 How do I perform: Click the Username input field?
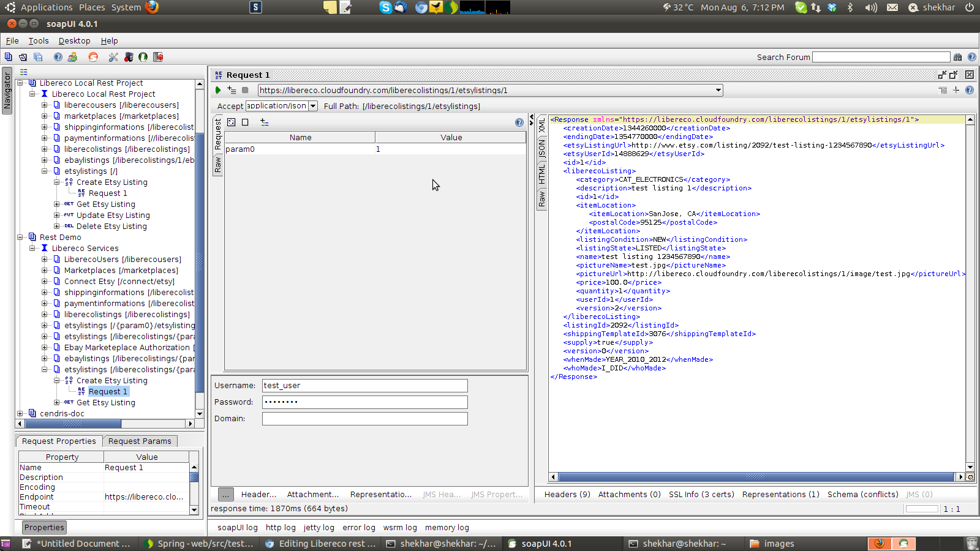[x=364, y=386]
